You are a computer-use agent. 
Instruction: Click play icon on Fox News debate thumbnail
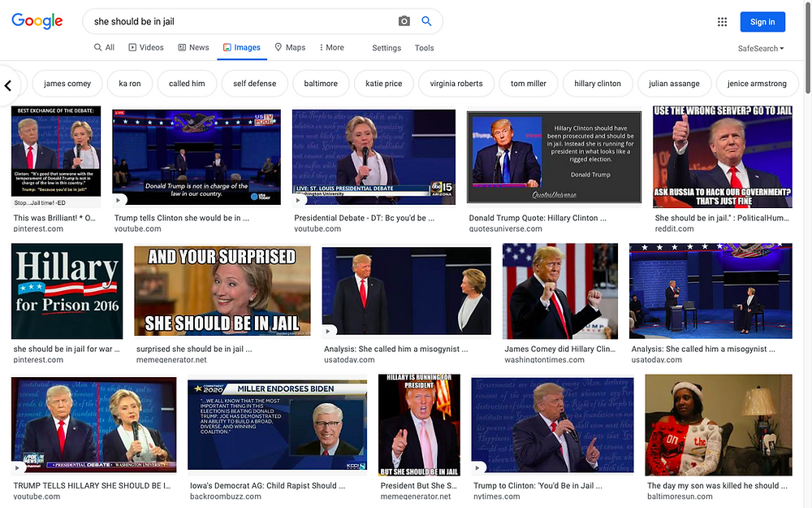pyautogui.click(x=17, y=467)
